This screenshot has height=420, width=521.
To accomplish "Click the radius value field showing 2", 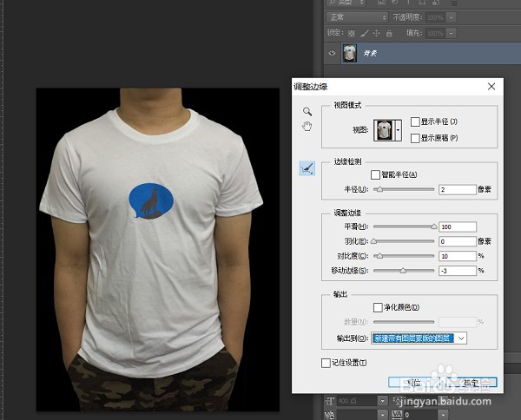I will pyautogui.click(x=458, y=189).
